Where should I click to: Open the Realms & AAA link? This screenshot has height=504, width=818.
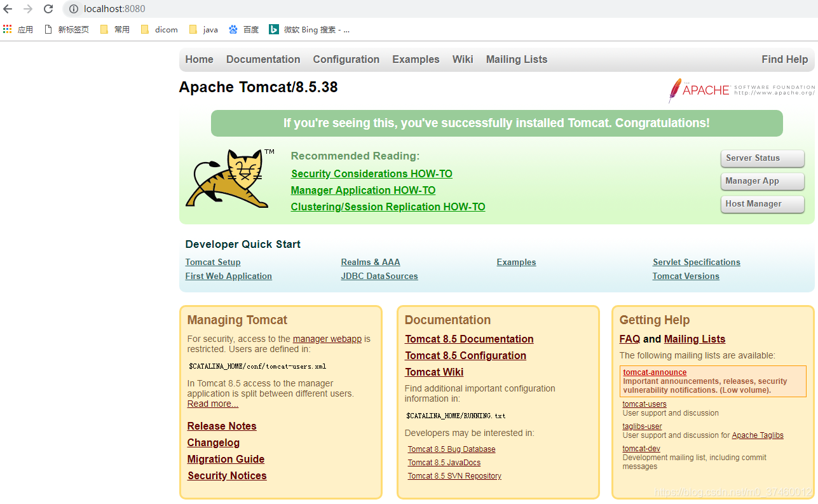(x=371, y=262)
